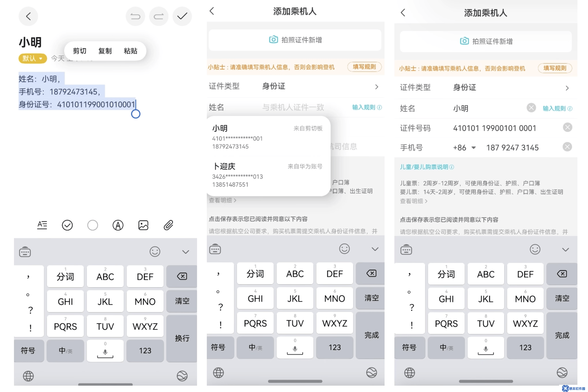Viewport: 588px width, 392px height.
Task: Open emoji panel on the right keyboard
Action: [x=535, y=249]
